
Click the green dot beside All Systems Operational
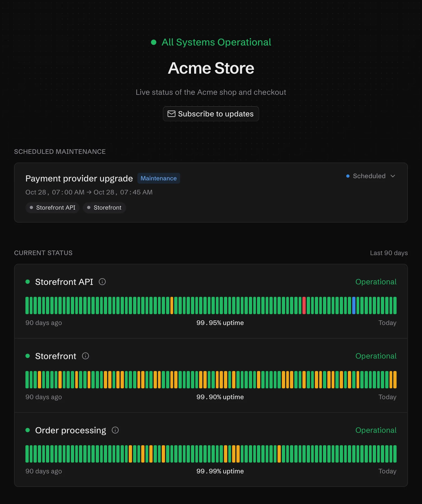[x=154, y=42]
